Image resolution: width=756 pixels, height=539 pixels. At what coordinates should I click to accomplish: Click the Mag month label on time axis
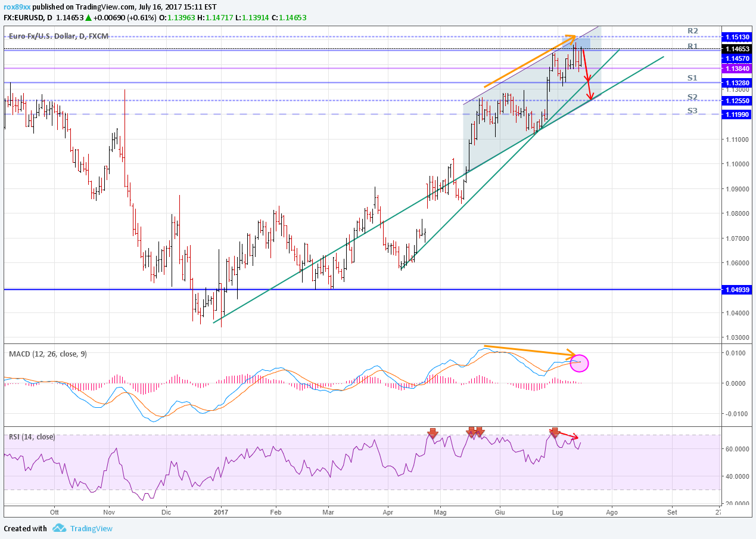coord(440,512)
